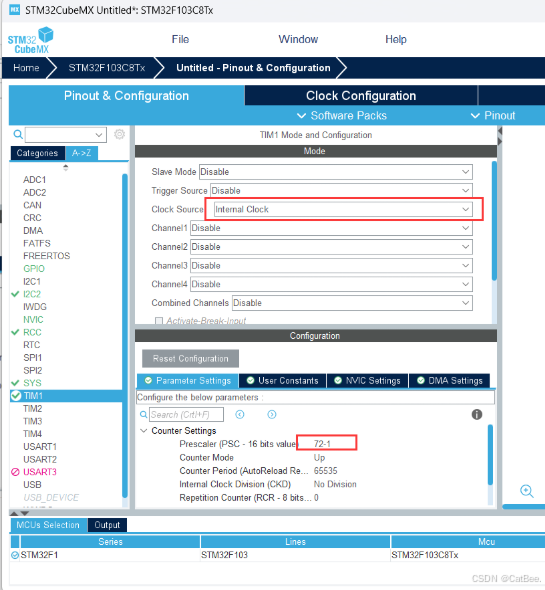The width and height of the screenshot is (545, 590).
Task: Collapse the Counter Settings group
Action: pyautogui.click(x=143, y=430)
